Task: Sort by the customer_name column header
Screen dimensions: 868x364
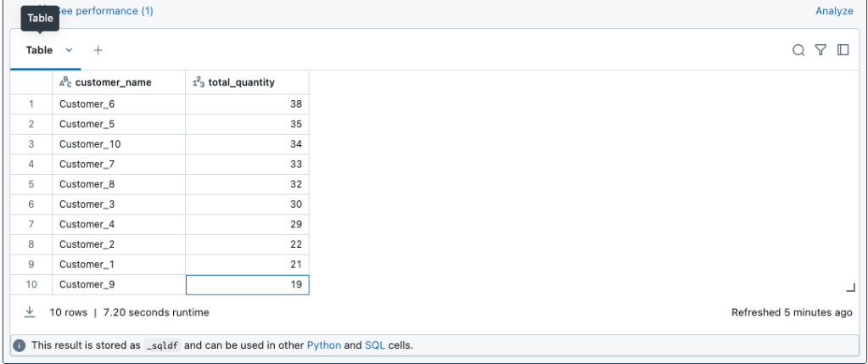Action: click(x=113, y=82)
